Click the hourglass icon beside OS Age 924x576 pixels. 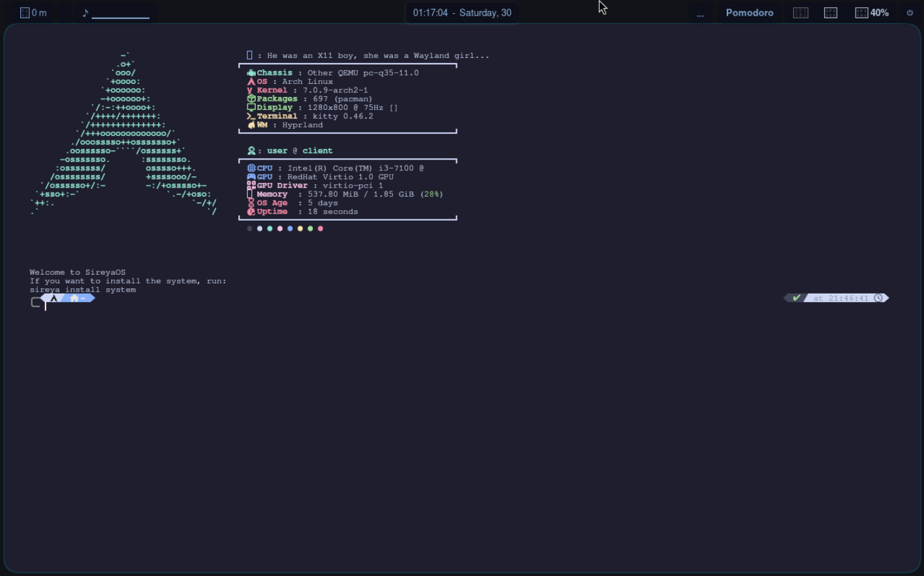click(x=251, y=203)
